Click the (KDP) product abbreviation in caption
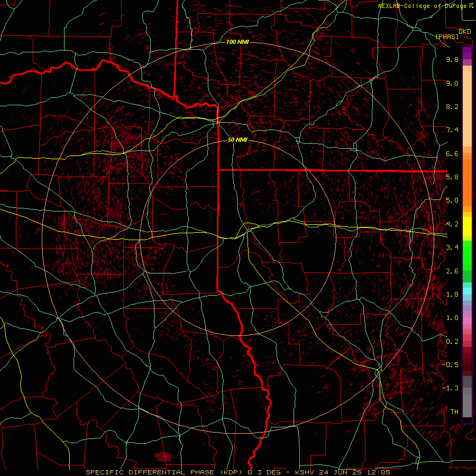This screenshot has height=476, width=476. (232, 472)
